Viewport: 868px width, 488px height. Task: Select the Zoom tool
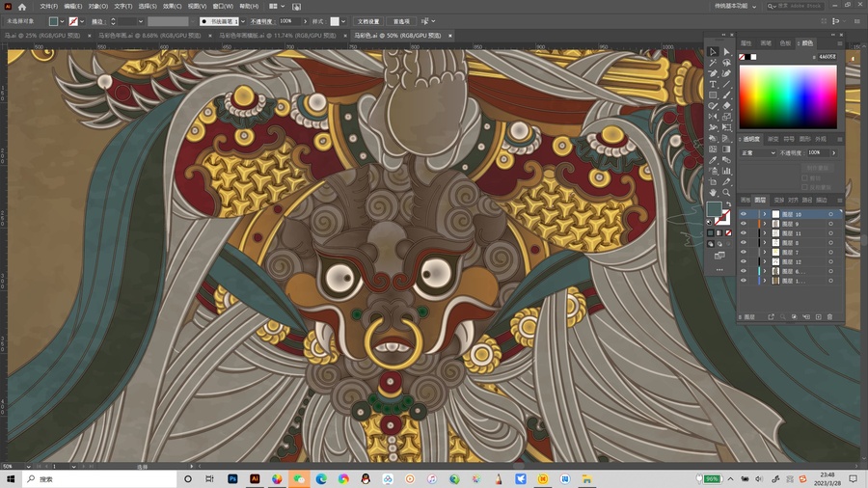click(x=726, y=193)
